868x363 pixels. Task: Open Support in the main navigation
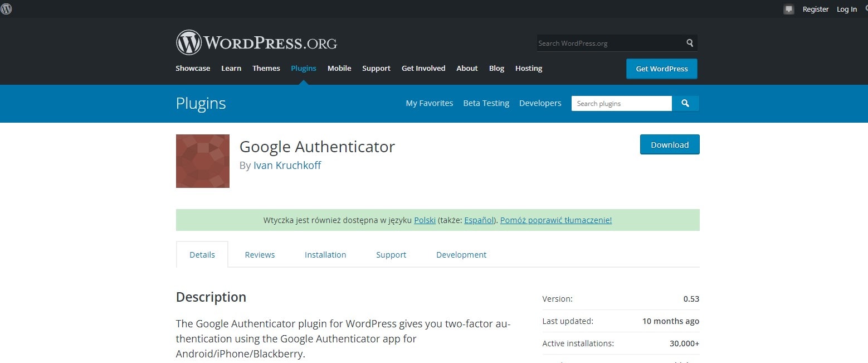click(x=376, y=69)
